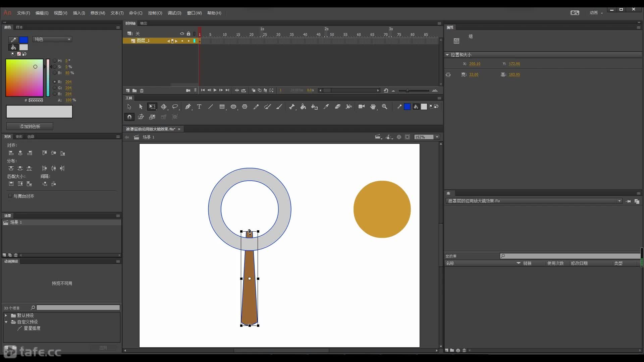Select the Pencil tool
This screenshot has width=644, height=362.
pyautogui.click(x=256, y=107)
